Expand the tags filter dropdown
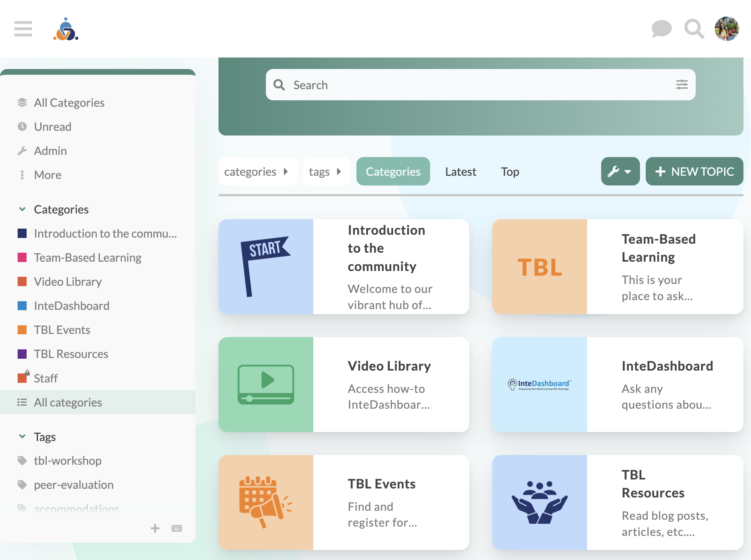The height and width of the screenshot is (560, 751). click(326, 171)
